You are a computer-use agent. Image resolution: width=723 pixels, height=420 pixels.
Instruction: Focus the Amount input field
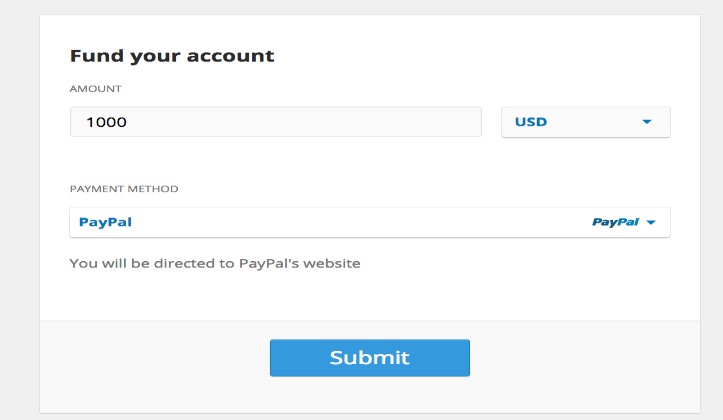[x=276, y=122]
